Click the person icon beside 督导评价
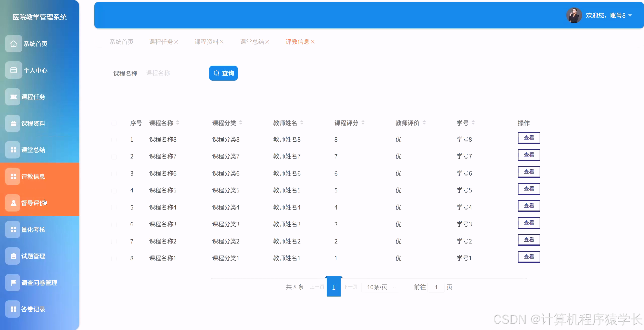 click(13, 203)
